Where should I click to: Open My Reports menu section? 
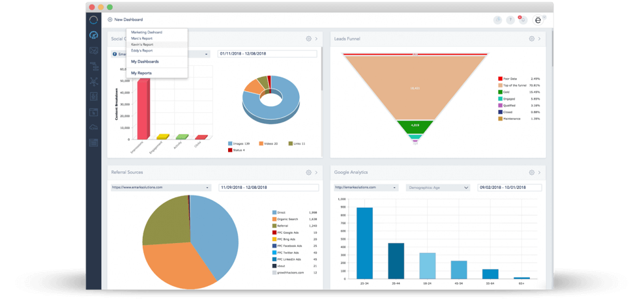click(141, 73)
